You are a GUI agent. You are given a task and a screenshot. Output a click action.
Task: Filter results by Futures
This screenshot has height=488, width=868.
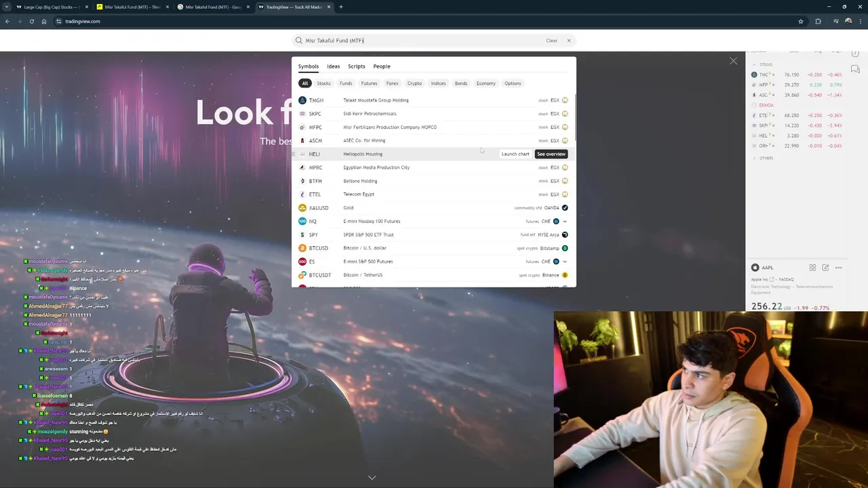pyautogui.click(x=369, y=83)
